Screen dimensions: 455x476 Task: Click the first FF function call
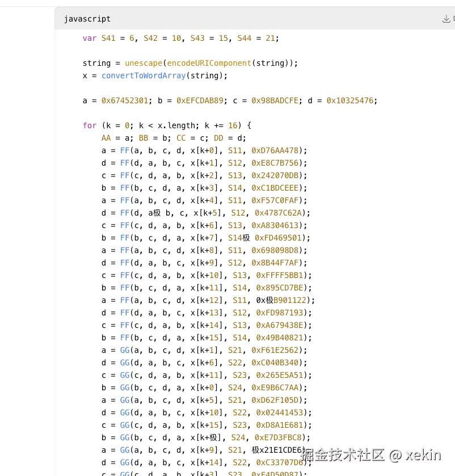click(x=125, y=150)
